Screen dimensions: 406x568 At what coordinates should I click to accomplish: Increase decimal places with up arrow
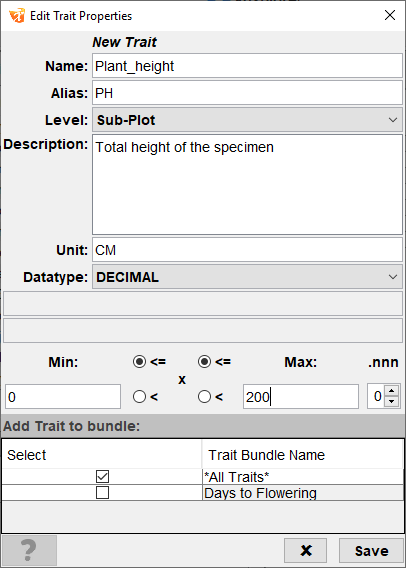pyautogui.click(x=391, y=391)
